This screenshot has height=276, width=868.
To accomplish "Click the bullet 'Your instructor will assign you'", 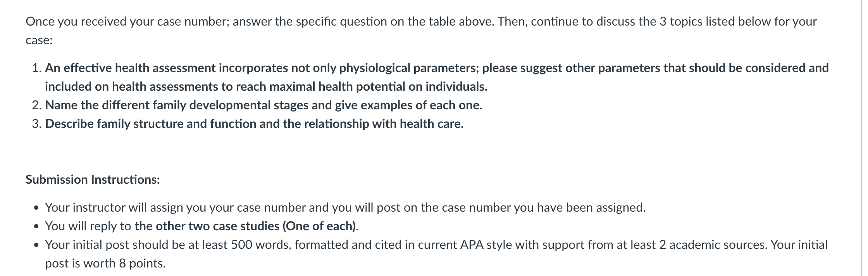I will click(345, 207).
